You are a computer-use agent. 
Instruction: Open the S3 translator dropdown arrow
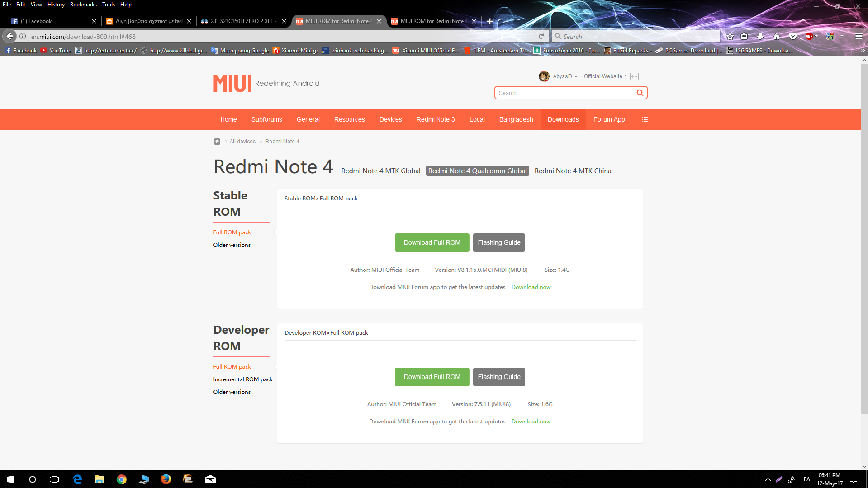pos(842,36)
